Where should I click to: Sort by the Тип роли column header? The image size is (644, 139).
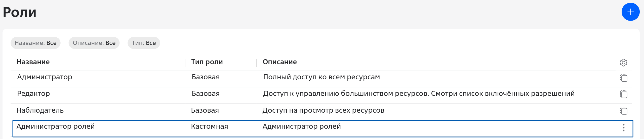pos(207,62)
